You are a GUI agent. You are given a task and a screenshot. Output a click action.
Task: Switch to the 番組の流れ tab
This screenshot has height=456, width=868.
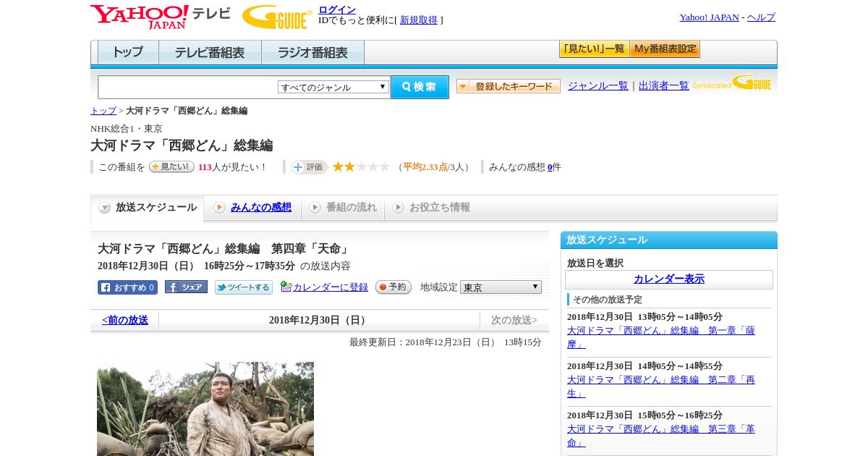[x=343, y=208]
